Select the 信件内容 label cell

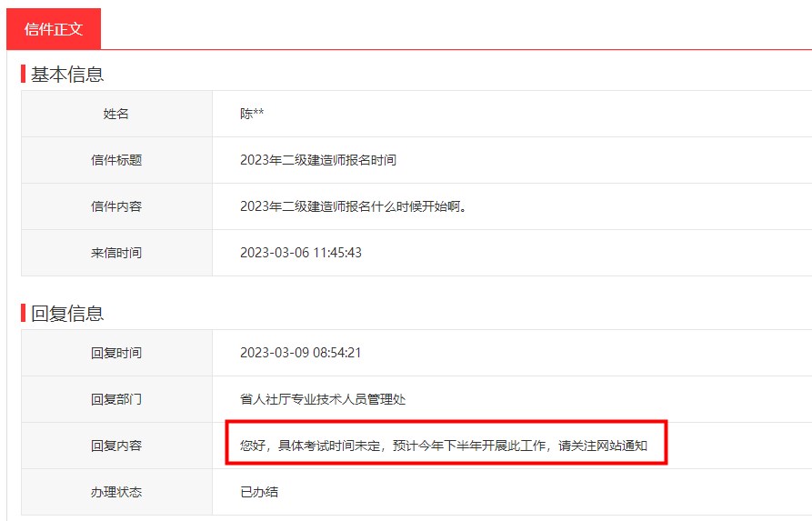tap(116, 206)
